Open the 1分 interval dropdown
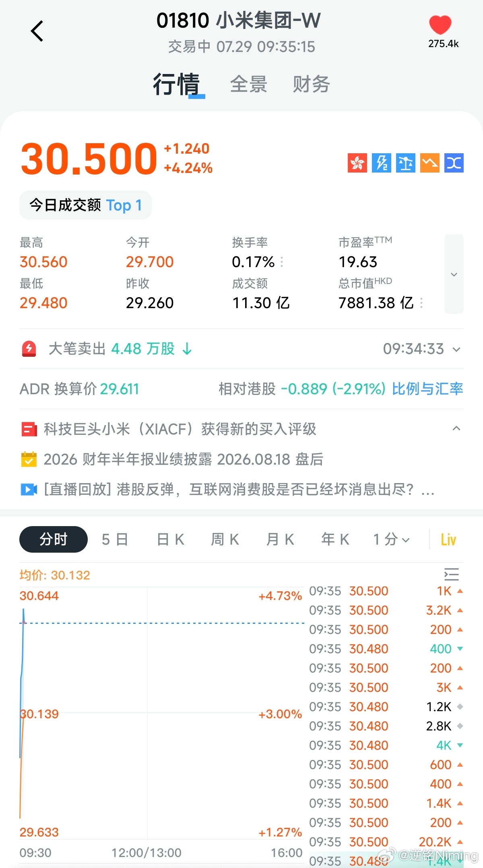483x868 pixels. coord(391,539)
